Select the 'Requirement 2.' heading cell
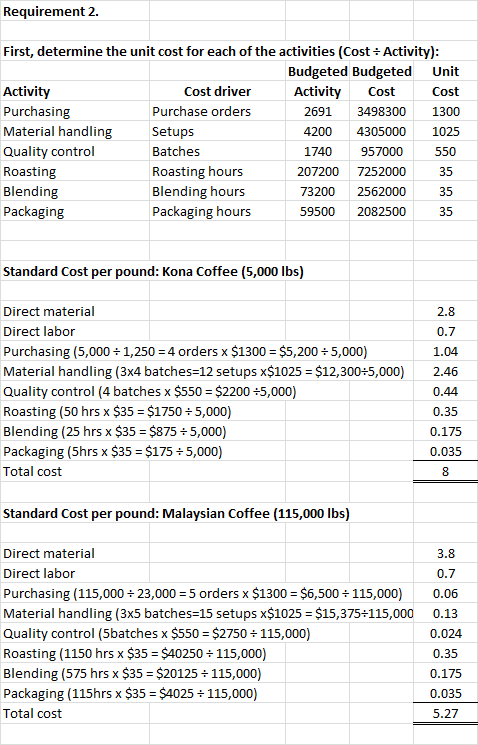The image size is (478, 745). click(x=51, y=11)
